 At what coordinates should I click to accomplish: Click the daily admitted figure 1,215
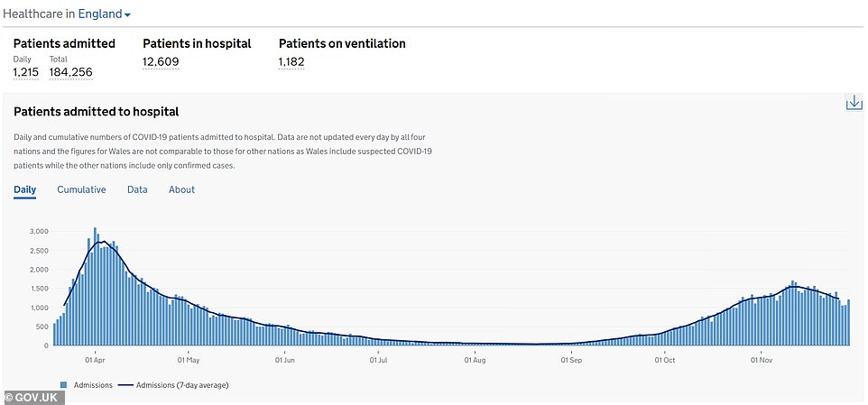click(26, 72)
